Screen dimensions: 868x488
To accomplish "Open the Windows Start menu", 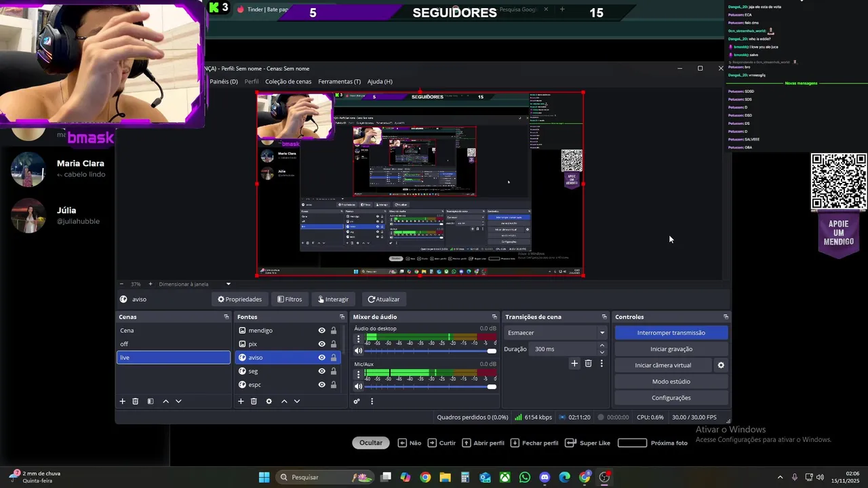I will [x=264, y=477].
